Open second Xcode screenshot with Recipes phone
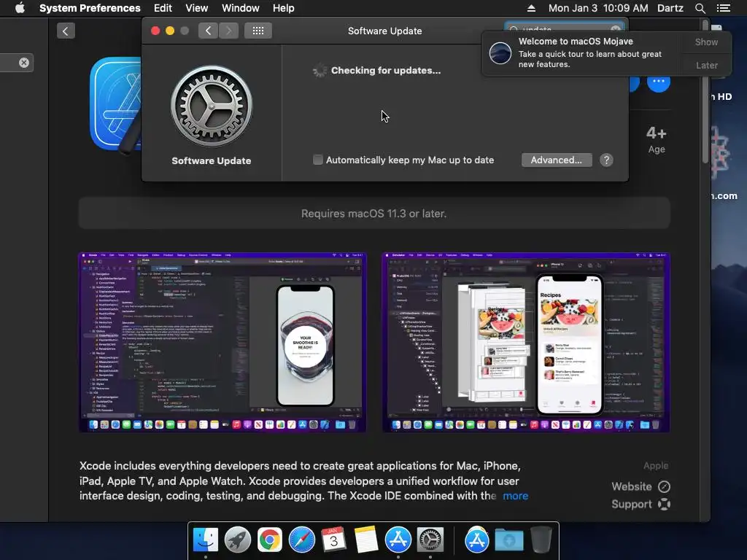Viewport: 747px width, 560px height. pyautogui.click(x=527, y=343)
